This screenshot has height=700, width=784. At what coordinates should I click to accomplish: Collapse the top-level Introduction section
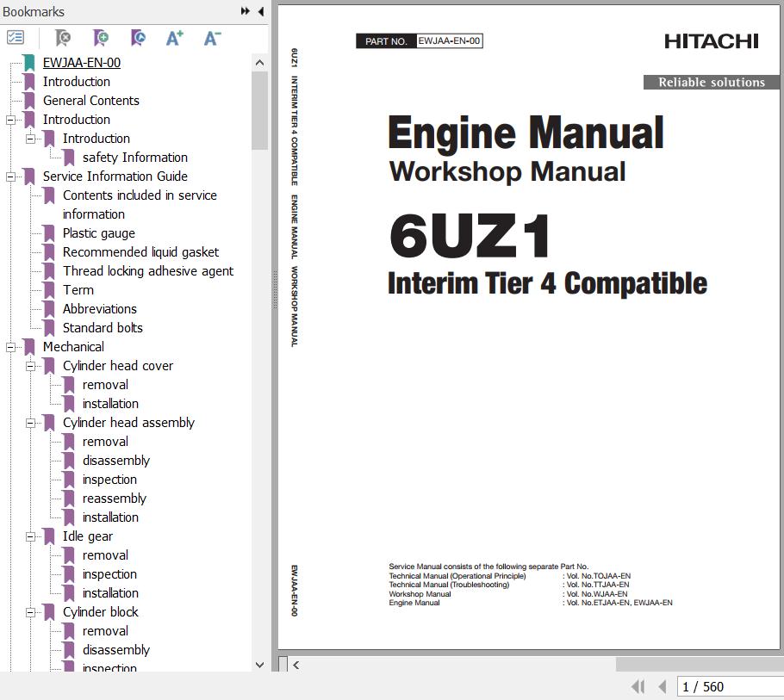click(x=10, y=120)
